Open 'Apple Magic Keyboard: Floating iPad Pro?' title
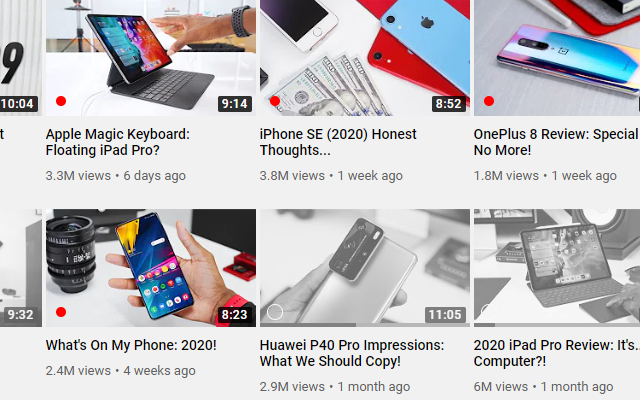The width and height of the screenshot is (640, 400). coord(118,142)
